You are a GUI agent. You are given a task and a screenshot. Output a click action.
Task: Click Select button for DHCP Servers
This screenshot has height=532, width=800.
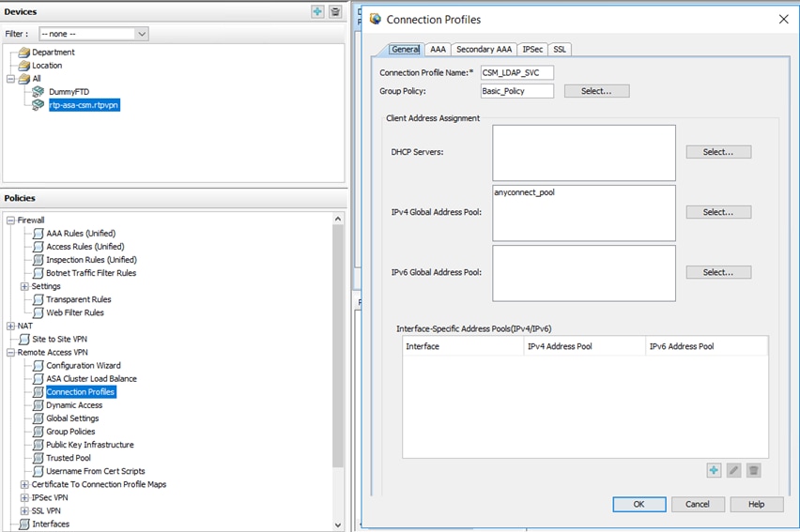click(x=718, y=152)
